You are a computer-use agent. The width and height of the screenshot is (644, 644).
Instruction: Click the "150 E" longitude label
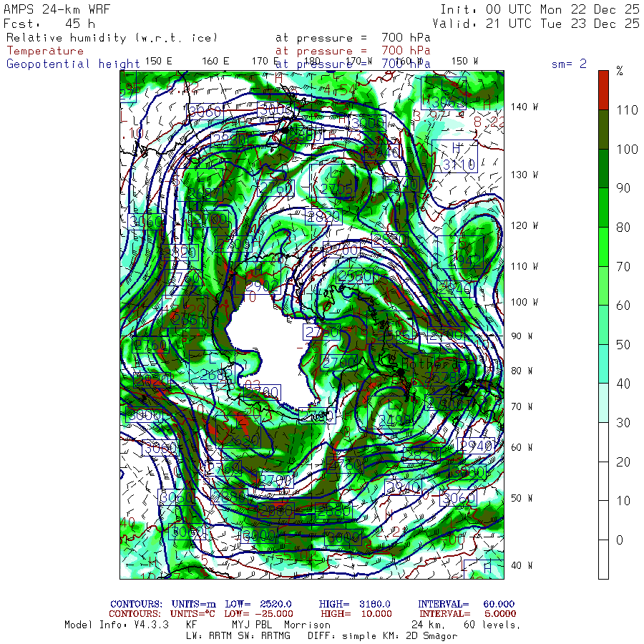point(159,62)
